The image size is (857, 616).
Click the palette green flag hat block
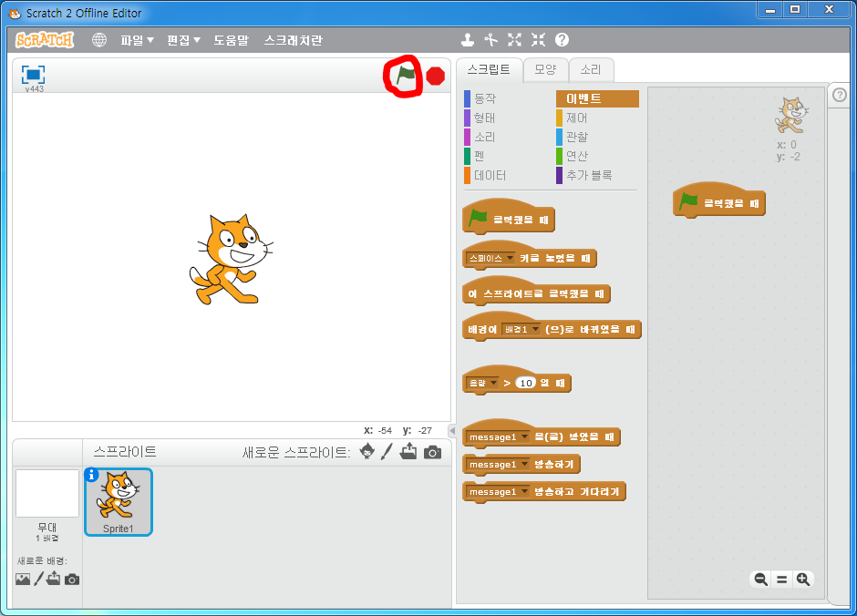pyautogui.click(x=509, y=218)
